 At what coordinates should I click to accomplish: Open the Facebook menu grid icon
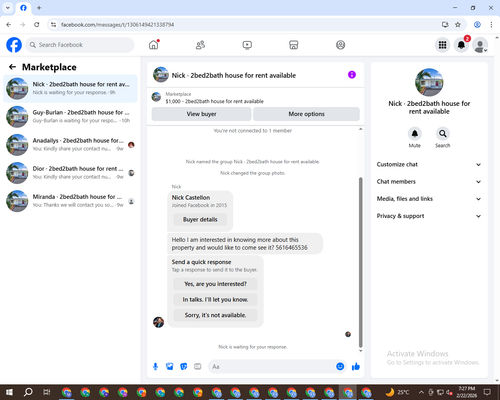(442, 45)
